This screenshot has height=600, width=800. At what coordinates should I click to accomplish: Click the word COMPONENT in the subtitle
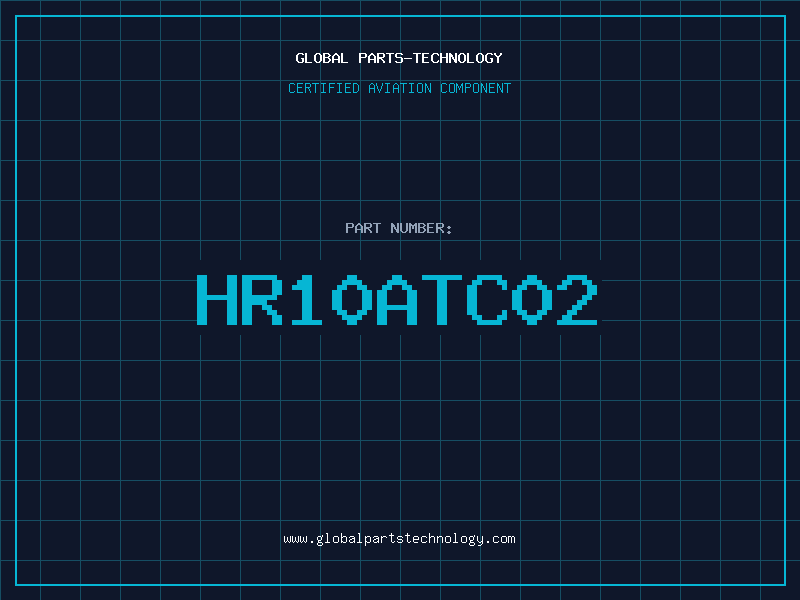[x=475, y=88]
